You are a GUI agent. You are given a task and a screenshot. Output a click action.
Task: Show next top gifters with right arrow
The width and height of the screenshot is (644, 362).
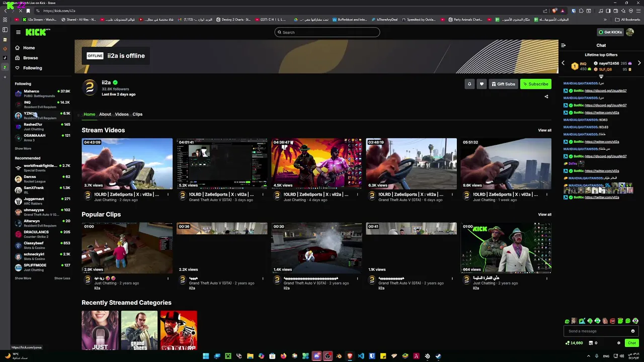(639, 63)
